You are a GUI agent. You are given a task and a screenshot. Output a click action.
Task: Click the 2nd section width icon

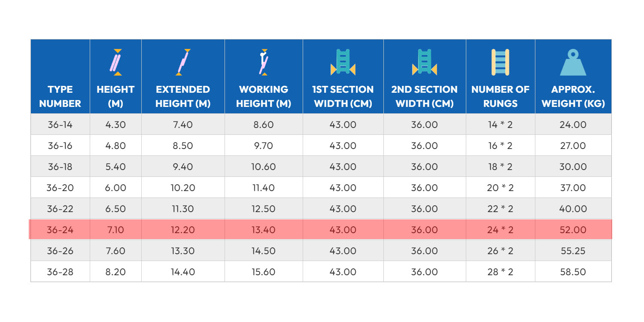[424, 62]
